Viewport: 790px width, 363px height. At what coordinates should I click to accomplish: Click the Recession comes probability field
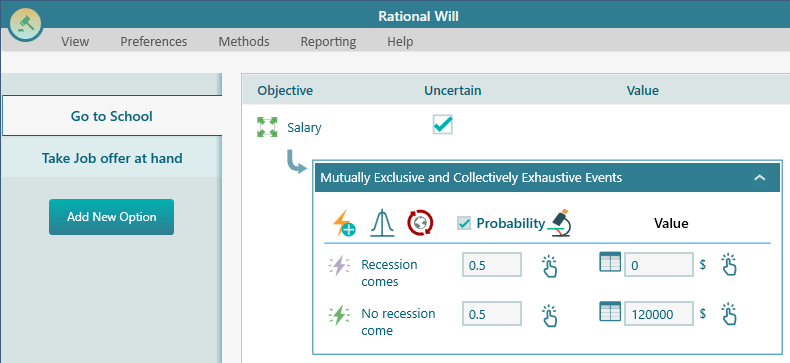[492, 265]
